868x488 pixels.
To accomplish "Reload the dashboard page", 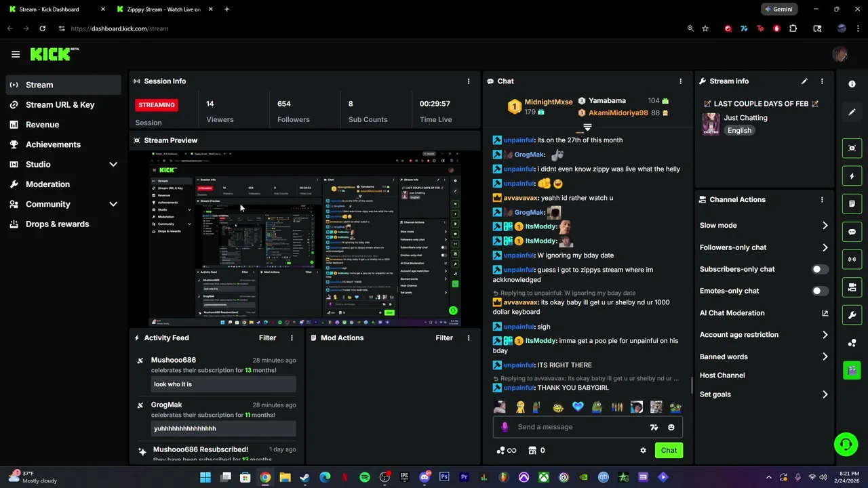I will 42,28.
